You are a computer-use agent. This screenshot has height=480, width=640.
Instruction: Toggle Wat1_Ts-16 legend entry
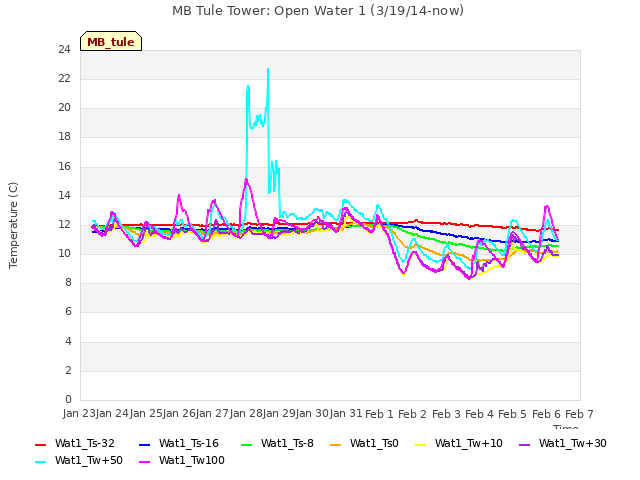179,444
